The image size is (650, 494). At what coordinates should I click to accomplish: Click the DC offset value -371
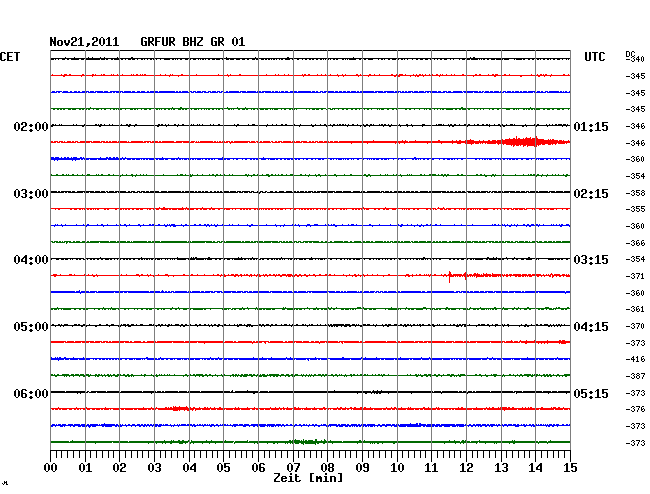(x=635, y=276)
